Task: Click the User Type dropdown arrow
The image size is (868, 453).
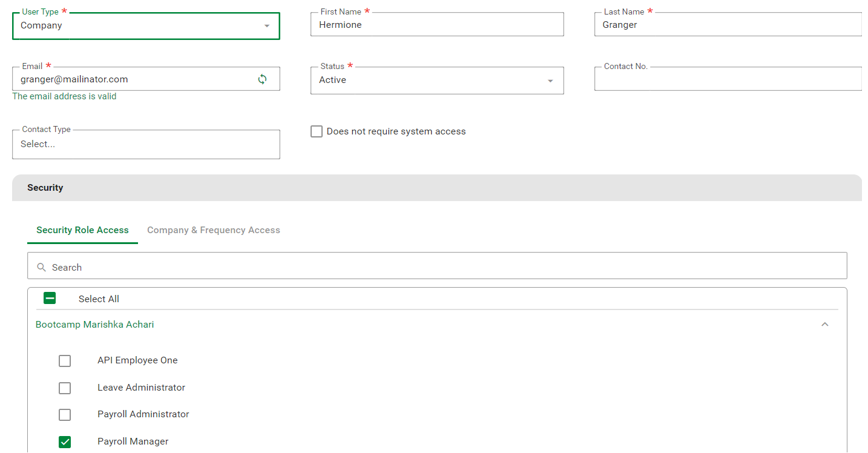Action: coord(267,26)
